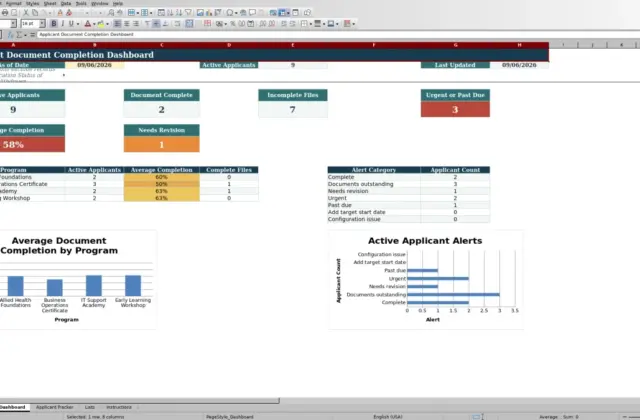Open the Function Wizard fx icon
Screen dimensions: 640x420
10,35
